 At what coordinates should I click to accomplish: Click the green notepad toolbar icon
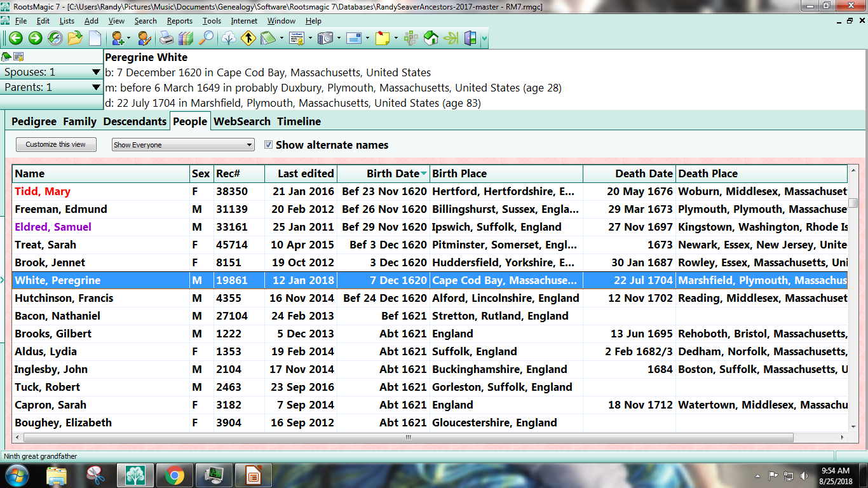click(x=267, y=38)
